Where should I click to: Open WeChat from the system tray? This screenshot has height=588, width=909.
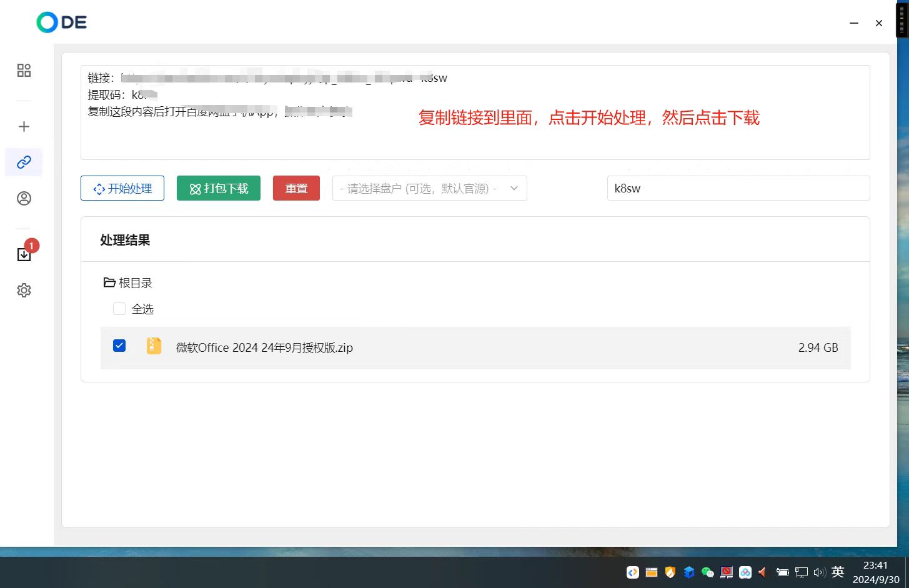[x=707, y=572]
